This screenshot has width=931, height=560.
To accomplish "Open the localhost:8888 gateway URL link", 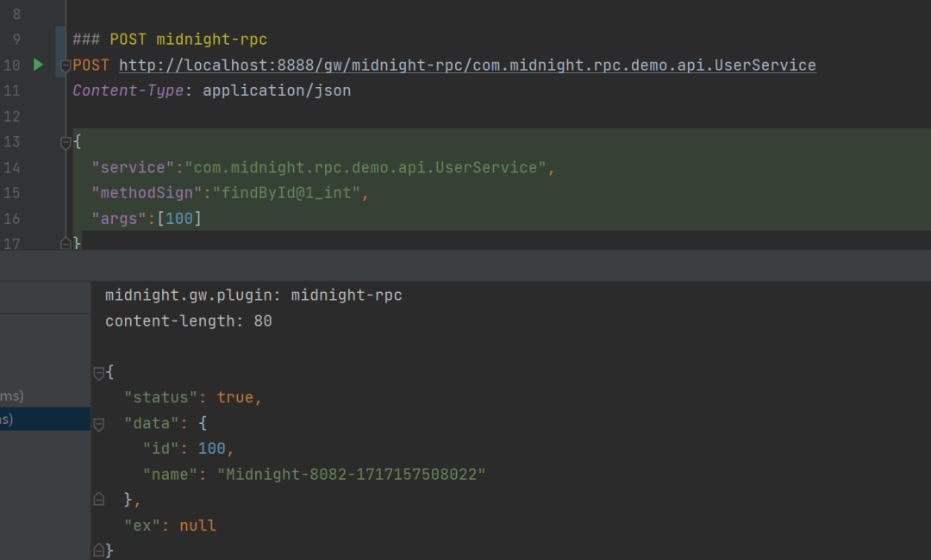I will [x=467, y=65].
